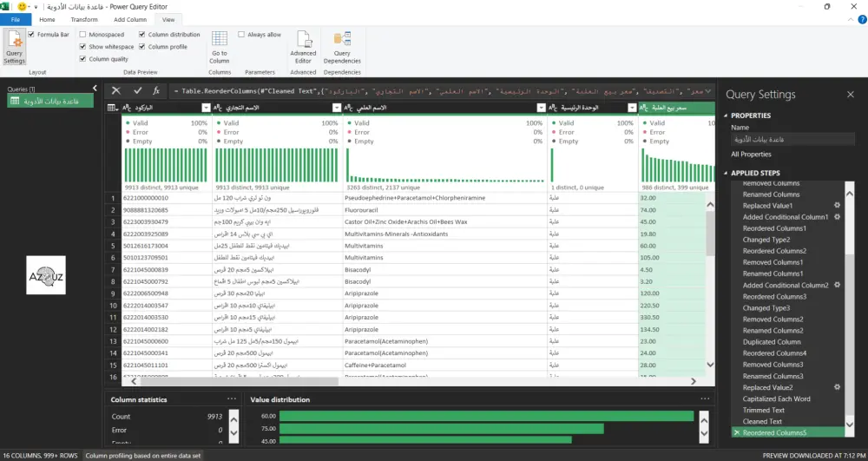Open filter dropdown for الاسم العلمي column
The height and width of the screenshot is (461, 868).
pyautogui.click(x=542, y=108)
